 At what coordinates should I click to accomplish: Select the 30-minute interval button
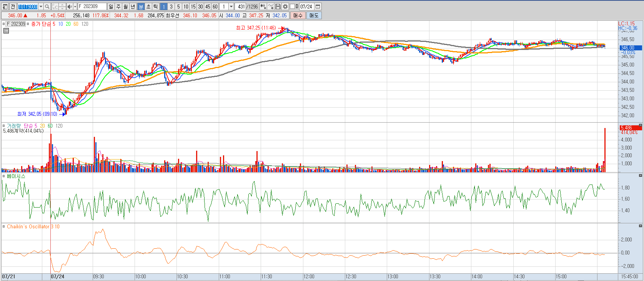[200, 7]
